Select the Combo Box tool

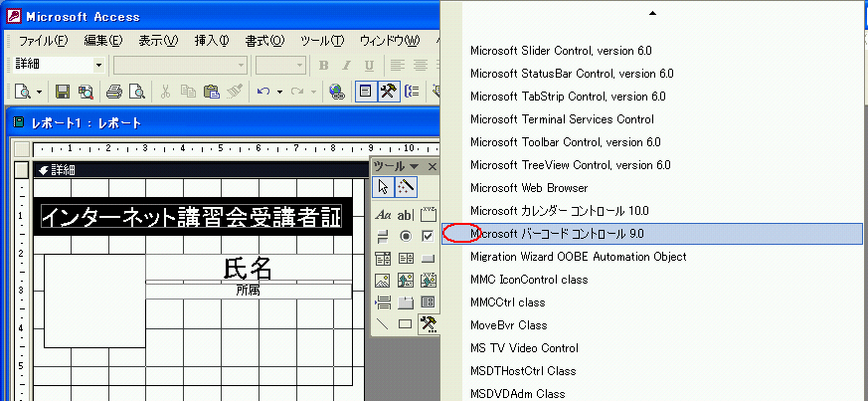383,258
